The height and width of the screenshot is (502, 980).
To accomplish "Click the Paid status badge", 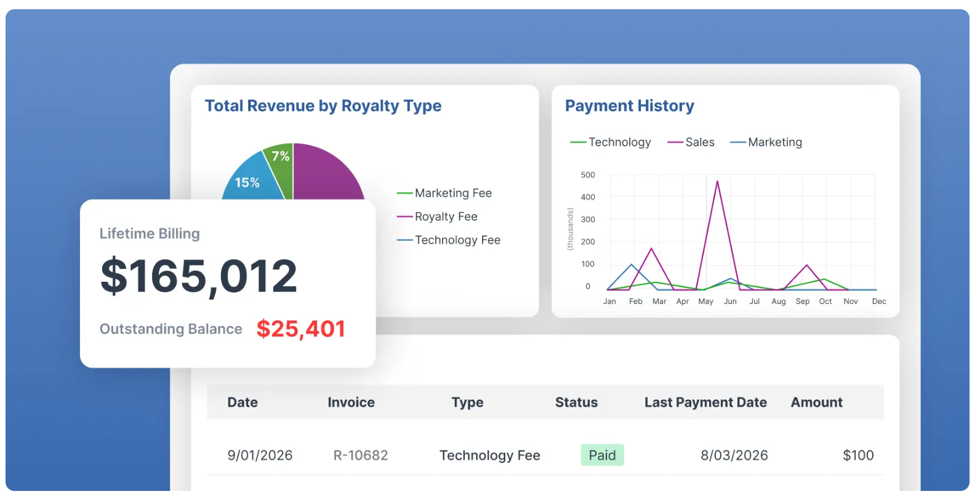I will [x=602, y=455].
